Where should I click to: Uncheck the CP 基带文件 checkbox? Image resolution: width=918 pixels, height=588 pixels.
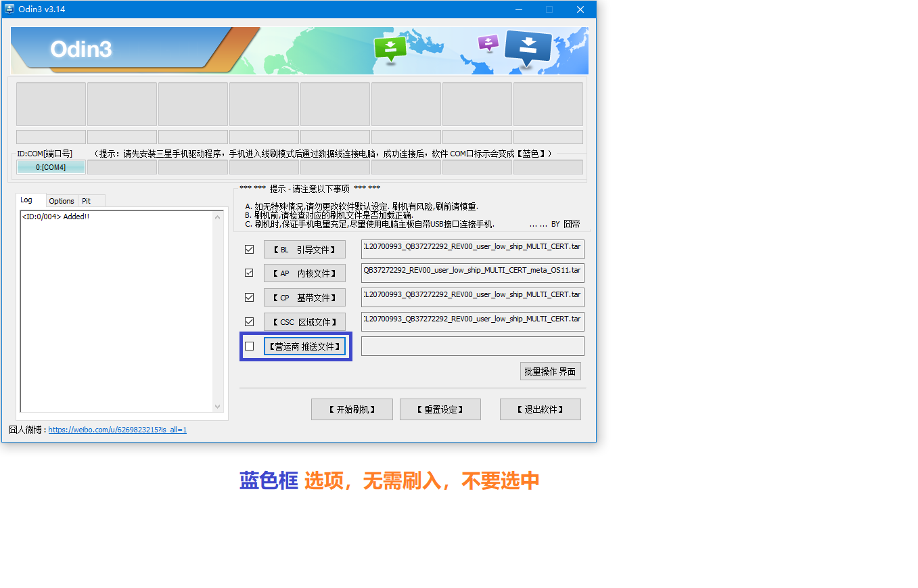[x=249, y=297]
